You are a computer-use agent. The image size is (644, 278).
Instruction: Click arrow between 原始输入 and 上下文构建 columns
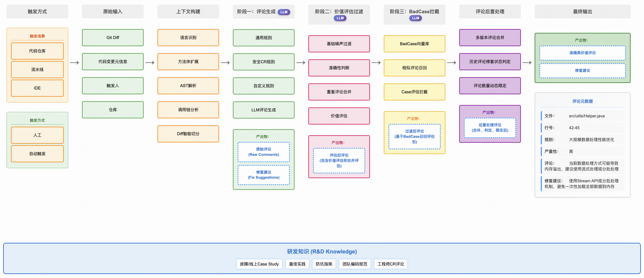click(150, 63)
